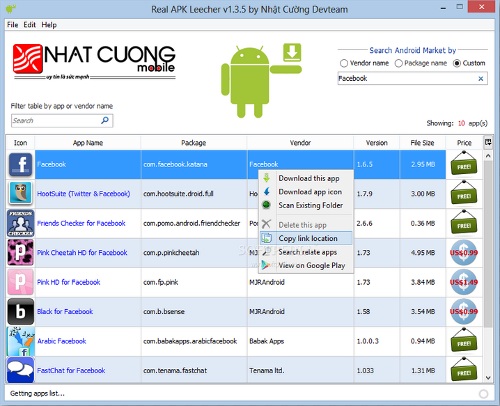Click the Icon column header
500x406 pixels.
20,143
